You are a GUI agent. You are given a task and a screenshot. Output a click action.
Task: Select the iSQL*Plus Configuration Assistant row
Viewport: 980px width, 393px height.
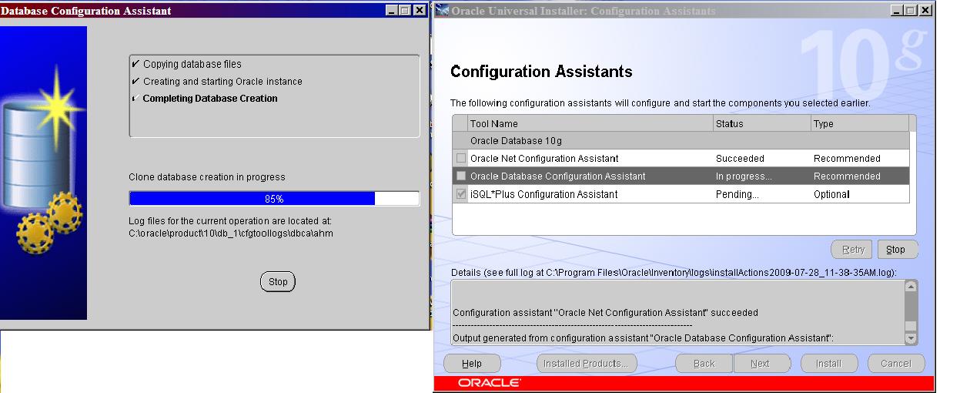(x=585, y=194)
